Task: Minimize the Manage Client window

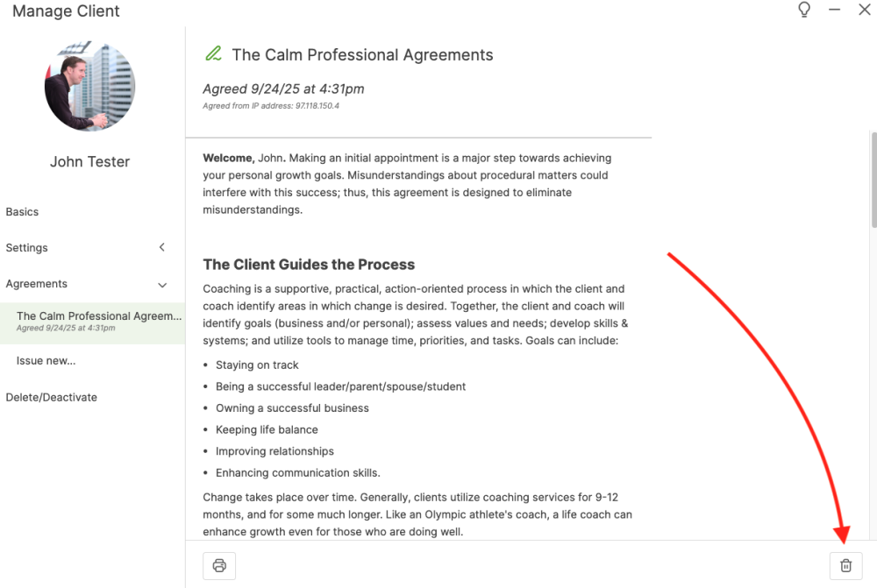Action: (x=835, y=11)
